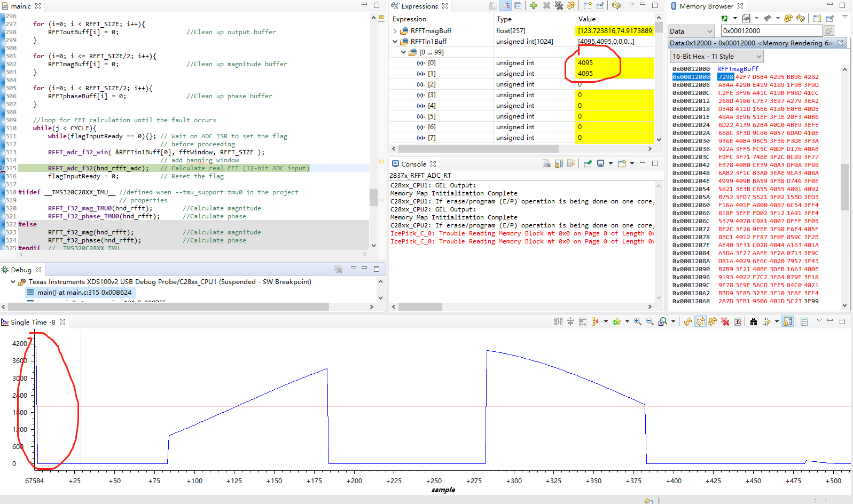853x504 pixels.
Task: Zoom out on the Single Time graph
Action: pos(649,321)
